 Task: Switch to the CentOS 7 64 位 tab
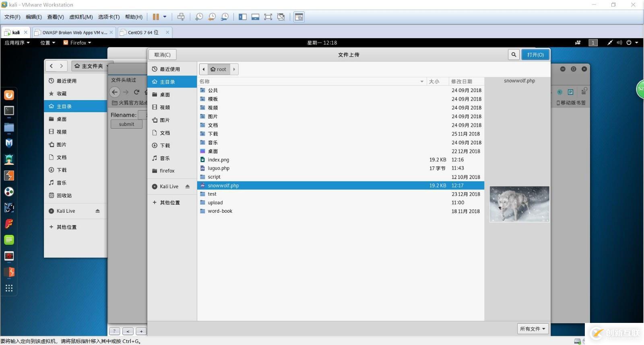click(145, 33)
